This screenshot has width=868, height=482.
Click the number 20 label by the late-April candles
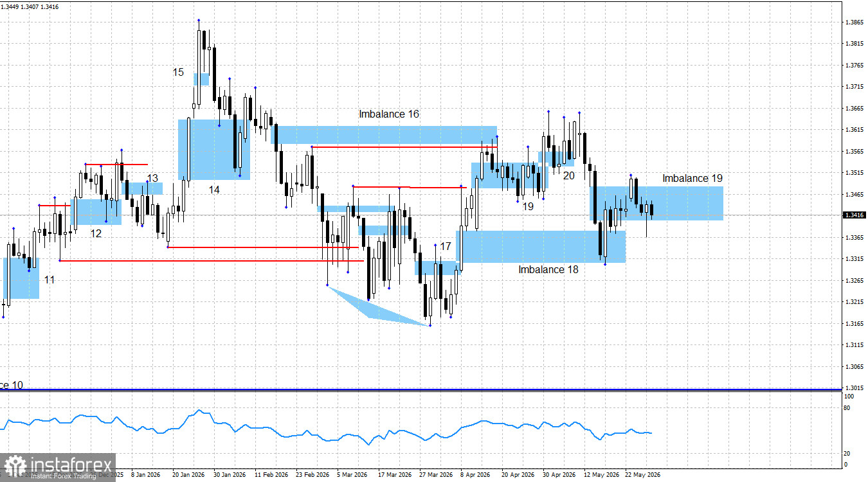click(x=569, y=175)
